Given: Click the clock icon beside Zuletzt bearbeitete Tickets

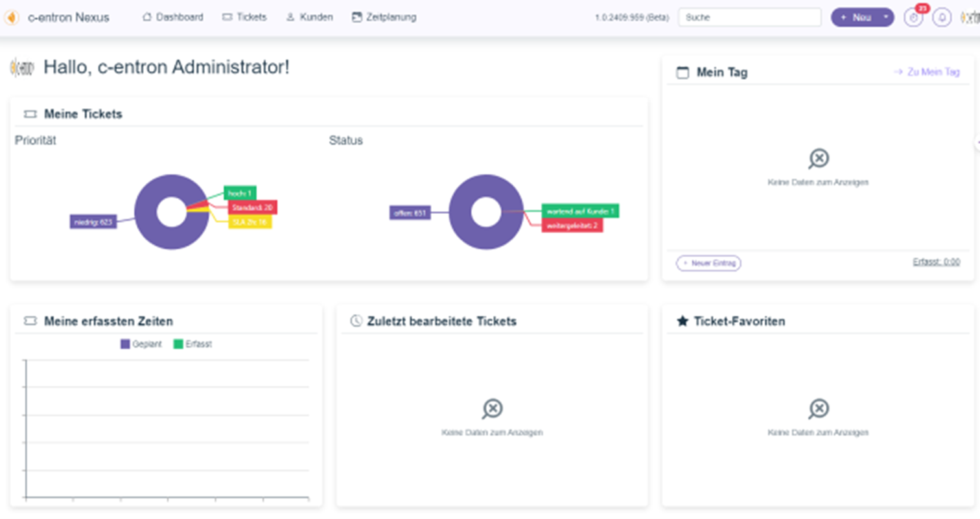Looking at the screenshot, I should coord(356,321).
